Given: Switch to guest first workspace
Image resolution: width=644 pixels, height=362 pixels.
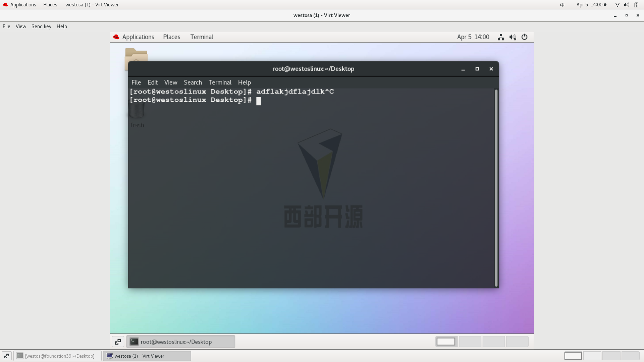Looking at the screenshot, I should tap(446, 342).
